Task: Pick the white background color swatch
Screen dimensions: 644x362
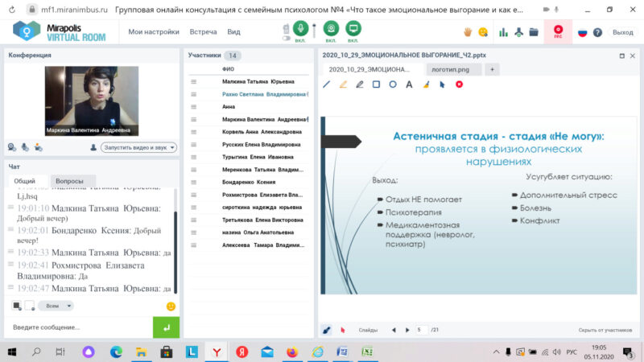Action: [30, 306]
